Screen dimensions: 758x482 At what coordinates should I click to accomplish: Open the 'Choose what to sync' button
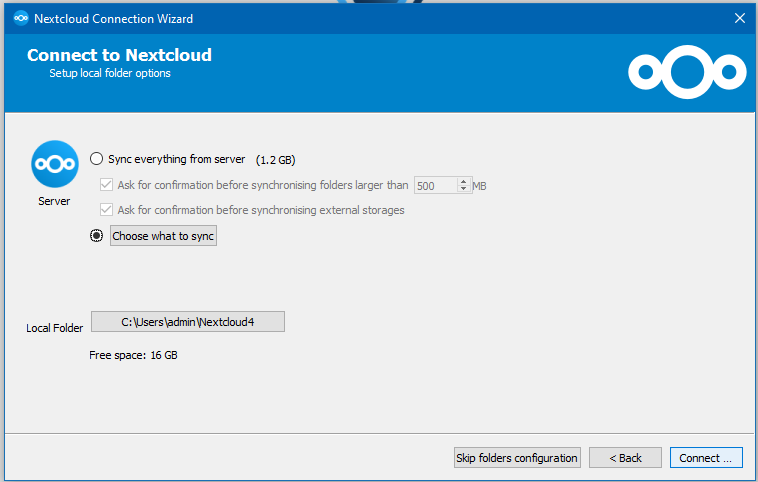pyautogui.click(x=163, y=236)
